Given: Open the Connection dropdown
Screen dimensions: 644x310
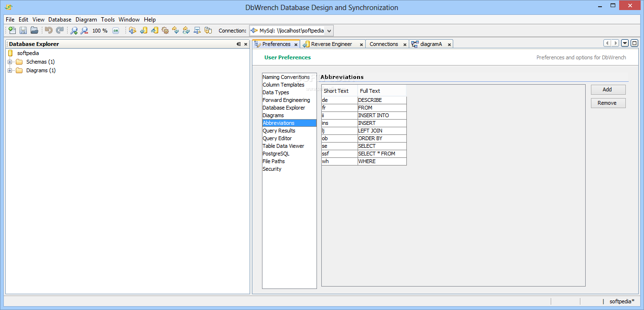Looking at the screenshot, I should (329, 31).
